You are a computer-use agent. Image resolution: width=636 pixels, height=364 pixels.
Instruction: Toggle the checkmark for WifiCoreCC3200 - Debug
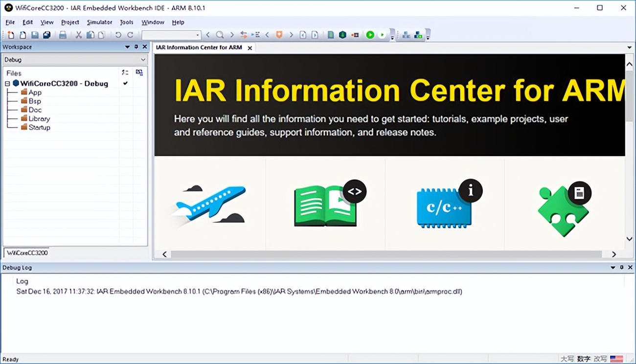click(126, 83)
